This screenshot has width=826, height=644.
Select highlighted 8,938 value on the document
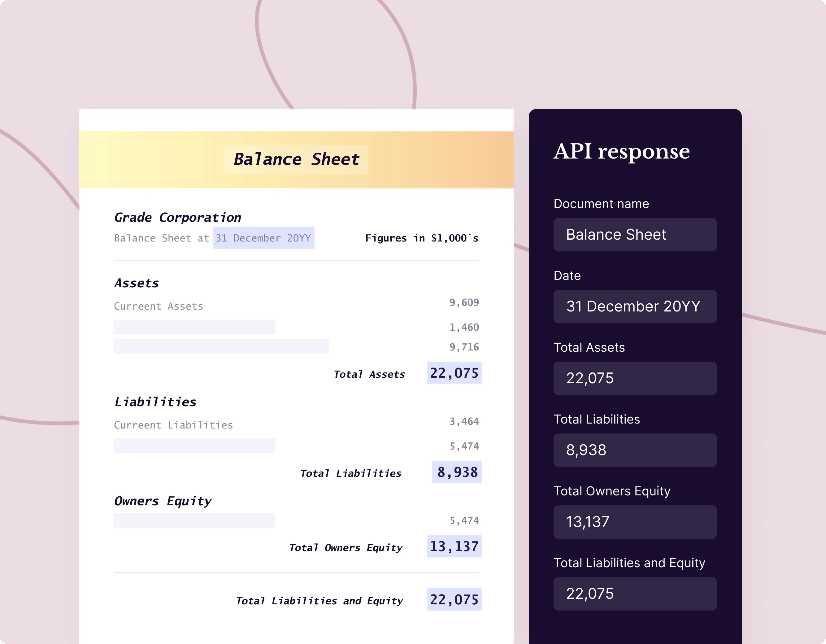tap(457, 472)
